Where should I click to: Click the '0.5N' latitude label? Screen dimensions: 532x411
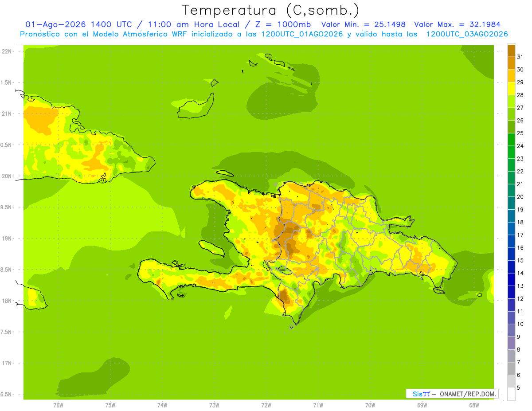[x=7, y=145]
